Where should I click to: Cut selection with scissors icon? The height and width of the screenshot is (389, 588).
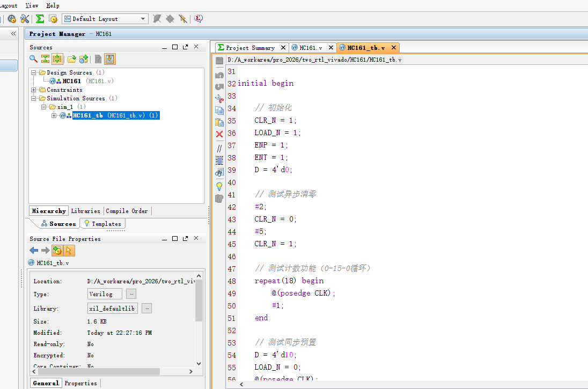coord(219,99)
